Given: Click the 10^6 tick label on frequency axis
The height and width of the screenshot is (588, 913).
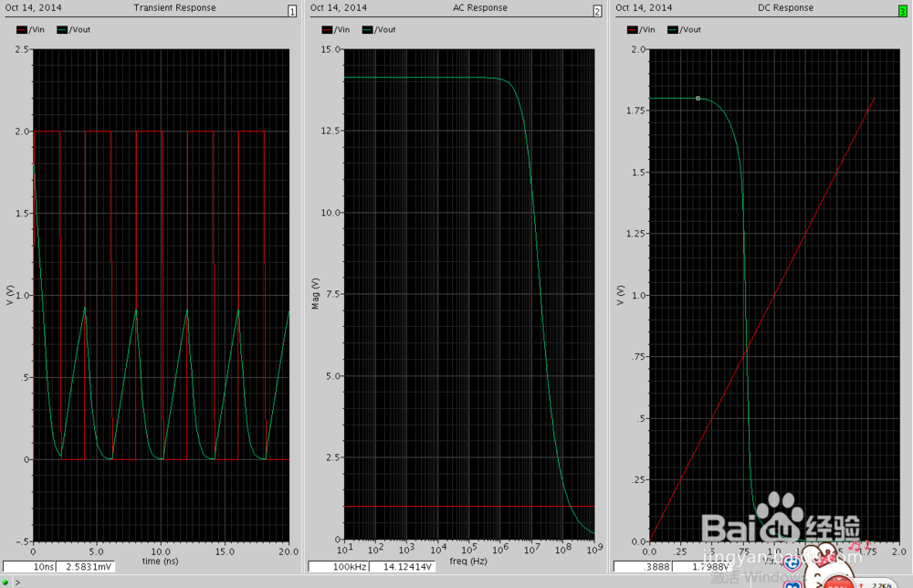Looking at the screenshot, I should [x=500, y=549].
